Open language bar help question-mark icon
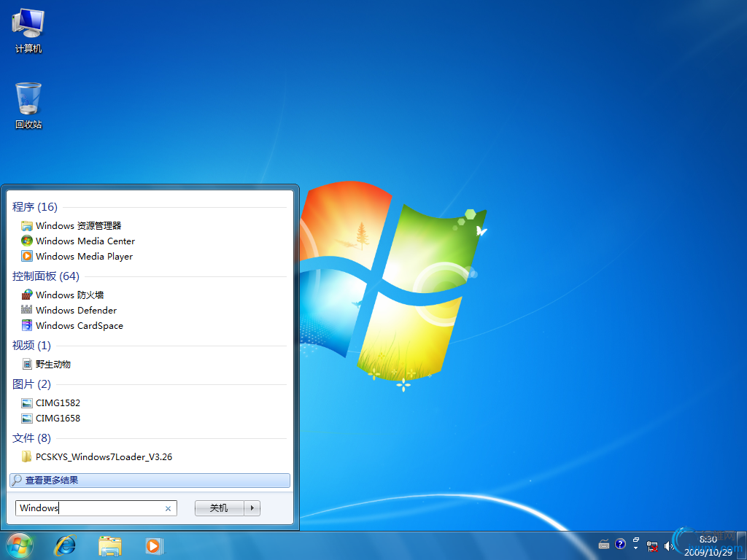 [x=620, y=543]
